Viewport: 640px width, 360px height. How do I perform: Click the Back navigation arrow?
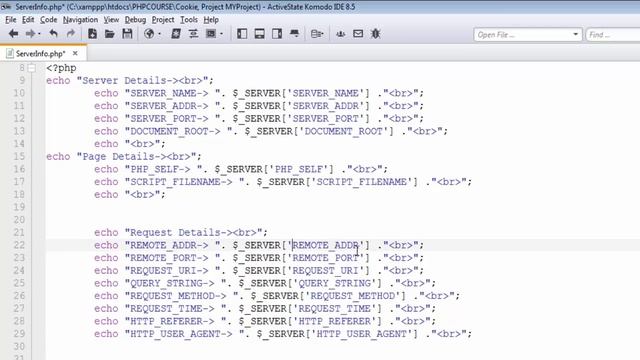pyautogui.click(x=13, y=34)
